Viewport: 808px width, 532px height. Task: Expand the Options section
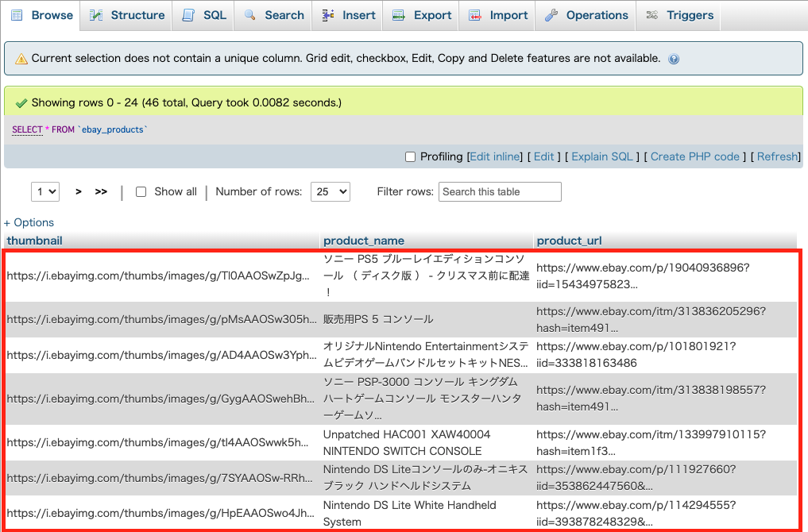29,222
